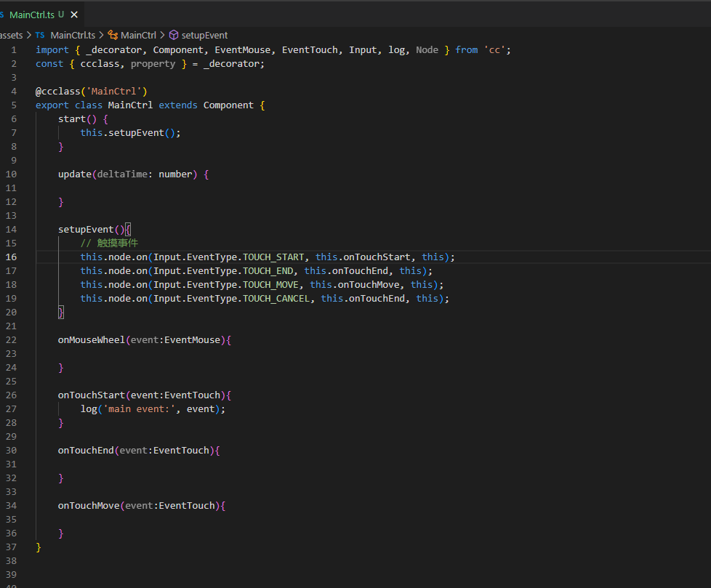Select the MainCtrl.ts editor tab

[33, 15]
